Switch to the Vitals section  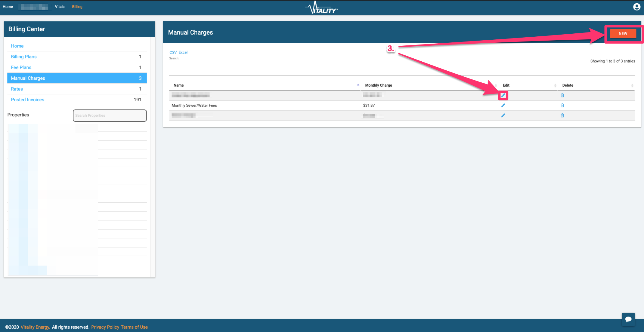[60, 6]
